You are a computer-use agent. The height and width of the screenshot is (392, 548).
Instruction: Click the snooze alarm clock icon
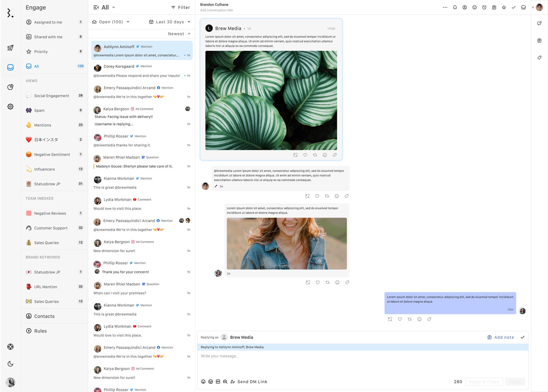tap(484, 8)
